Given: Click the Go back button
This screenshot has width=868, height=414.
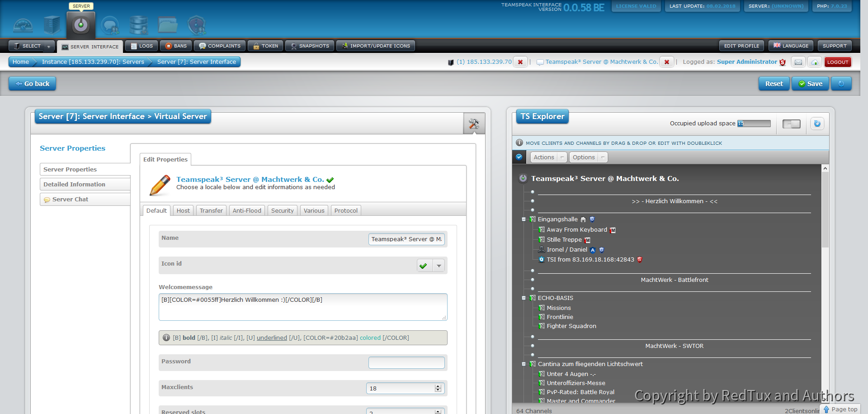Looking at the screenshot, I should [x=32, y=84].
